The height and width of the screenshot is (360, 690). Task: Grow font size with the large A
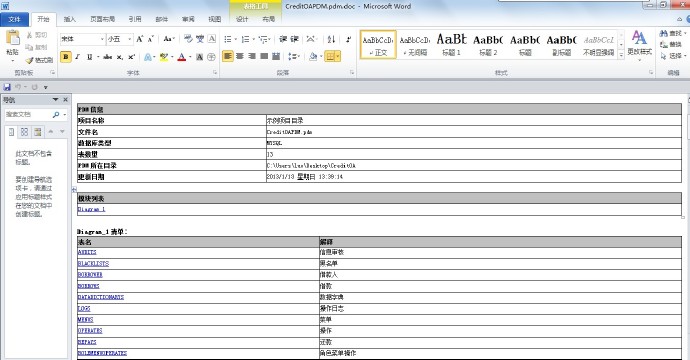(x=139, y=39)
